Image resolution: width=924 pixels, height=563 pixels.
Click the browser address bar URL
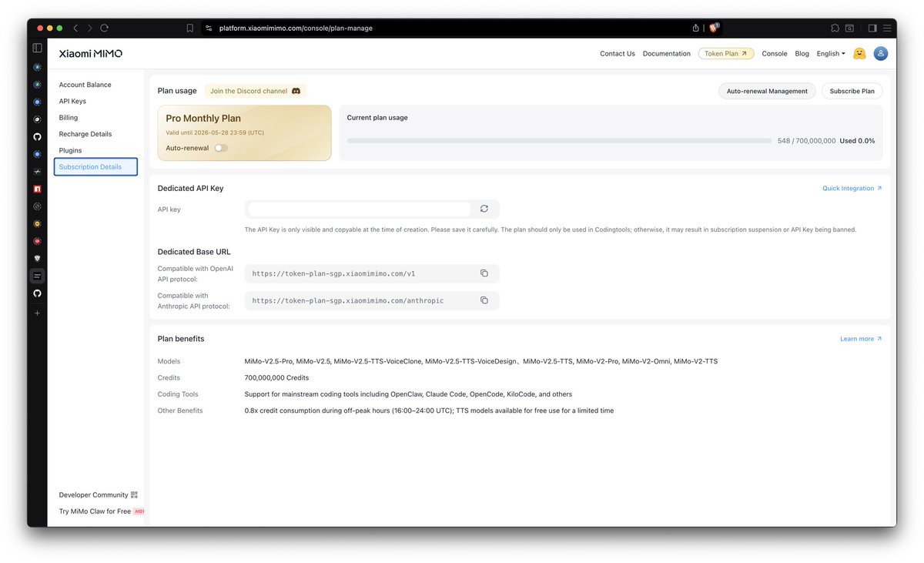point(296,28)
